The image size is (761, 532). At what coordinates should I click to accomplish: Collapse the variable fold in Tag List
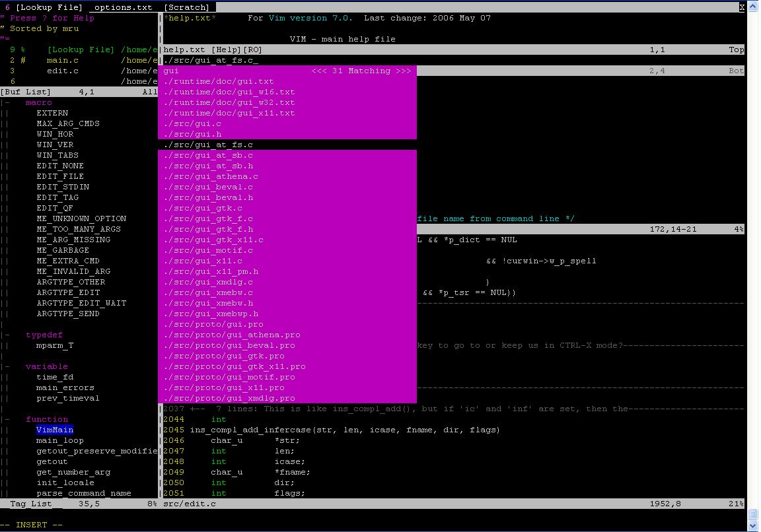(7, 366)
